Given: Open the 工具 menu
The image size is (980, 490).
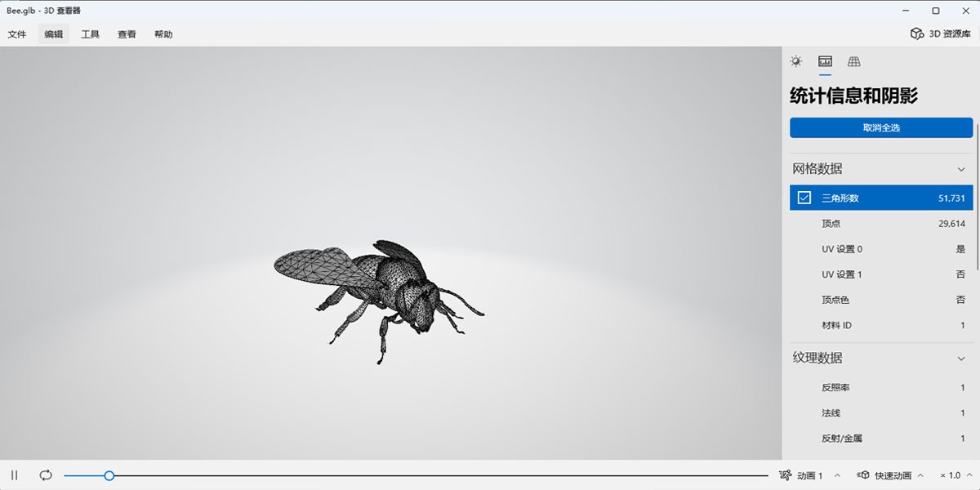Looking at the screenshot, I should click(90, 34).
